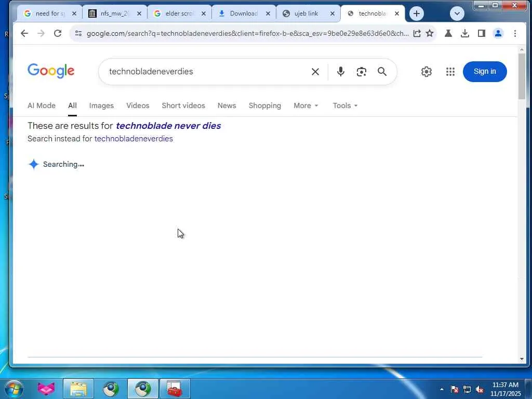Open the red toolbox taskbar app
This screenshot has height=399, width=532.
point(175,389)
